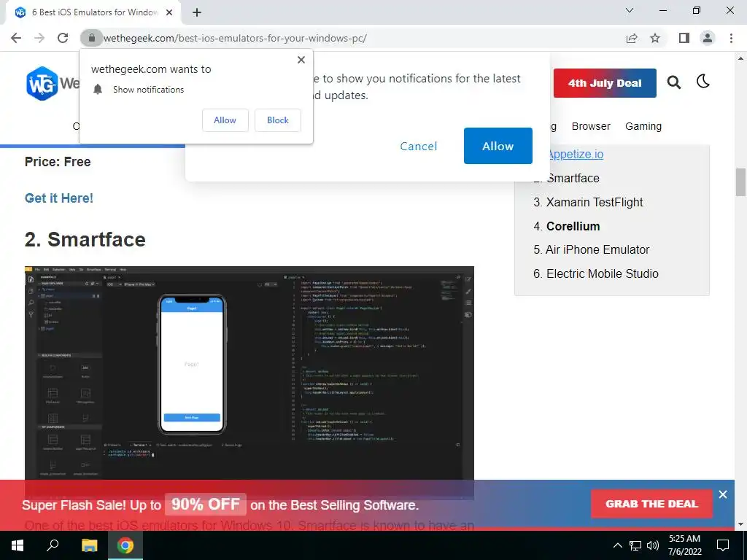Block notifications in Chrome permission popup
747x560 pixels.
pos(278,120)
